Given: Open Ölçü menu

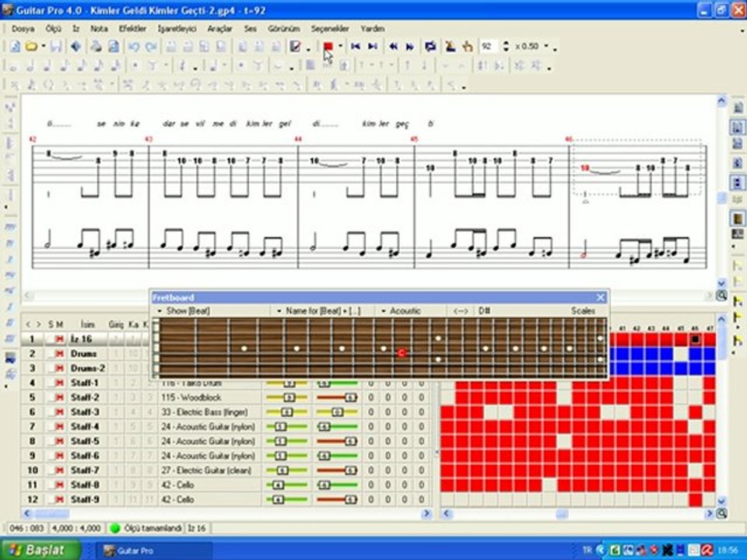Looking at the screenshot, I should [54, 29].
